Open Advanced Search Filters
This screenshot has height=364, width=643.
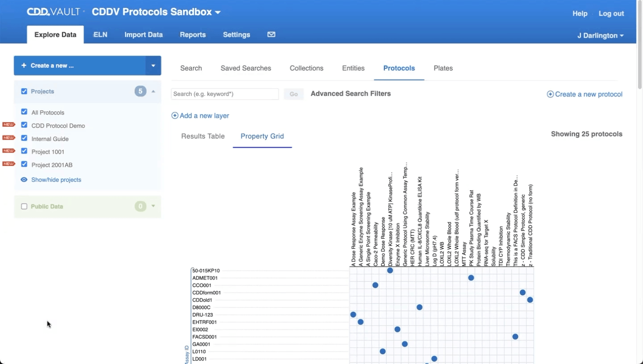[x=351, y=93]
